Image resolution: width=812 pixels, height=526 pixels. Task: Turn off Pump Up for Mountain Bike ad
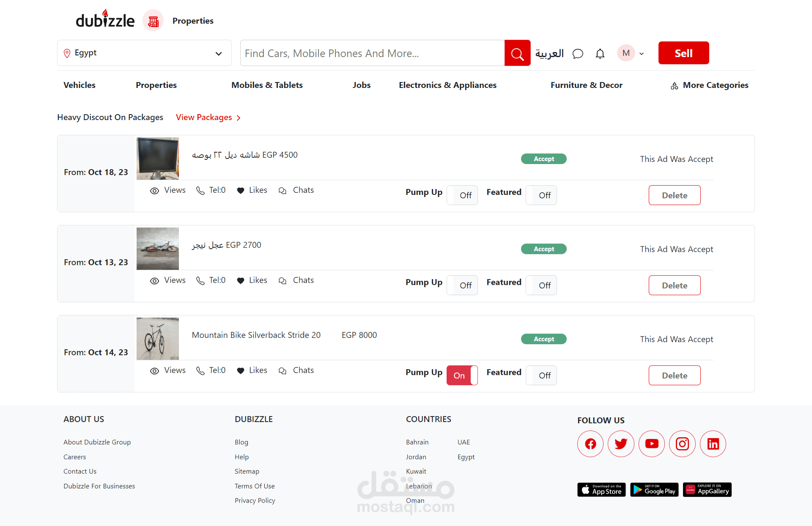[462, 375]
